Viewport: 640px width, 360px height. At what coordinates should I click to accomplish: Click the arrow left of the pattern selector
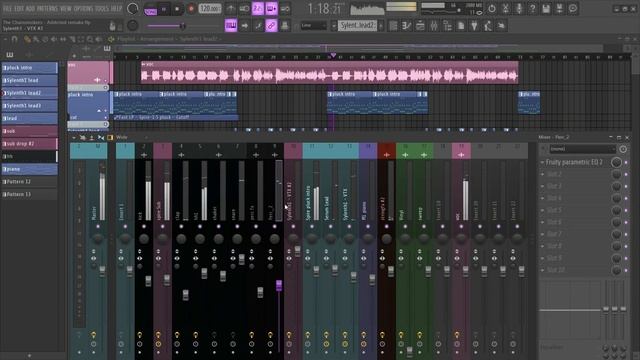[333, 26]
